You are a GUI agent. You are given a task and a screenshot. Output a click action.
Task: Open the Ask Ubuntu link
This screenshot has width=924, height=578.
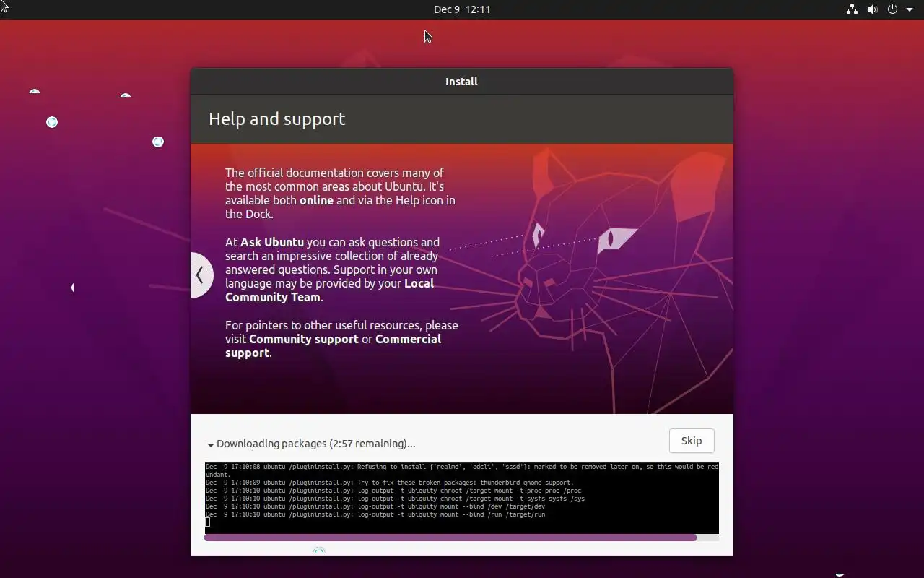pyautogui.click(x=272, y=242)
